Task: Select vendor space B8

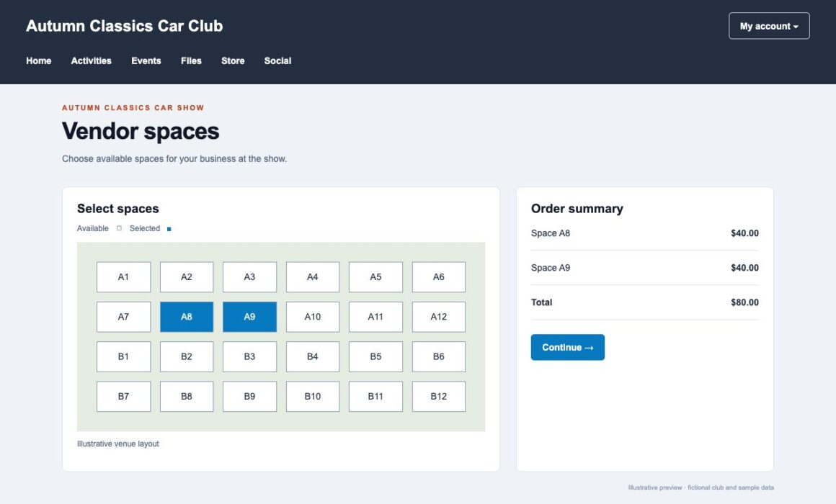Action: 187,397
